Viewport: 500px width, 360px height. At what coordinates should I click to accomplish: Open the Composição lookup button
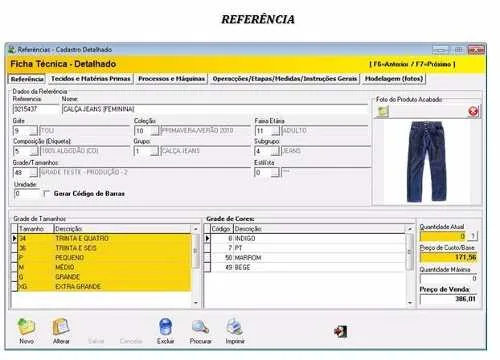click(34, 151)
